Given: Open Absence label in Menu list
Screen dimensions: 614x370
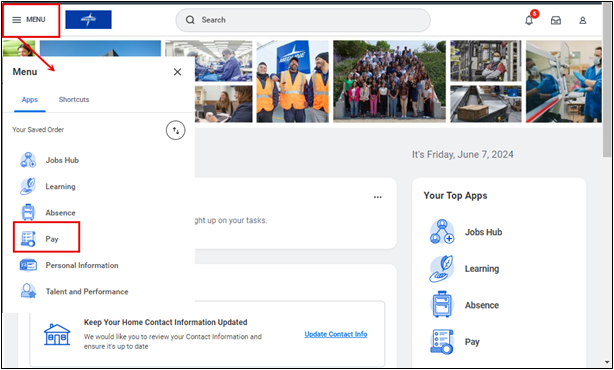Looking at the screenshot, I should [60, 213].
